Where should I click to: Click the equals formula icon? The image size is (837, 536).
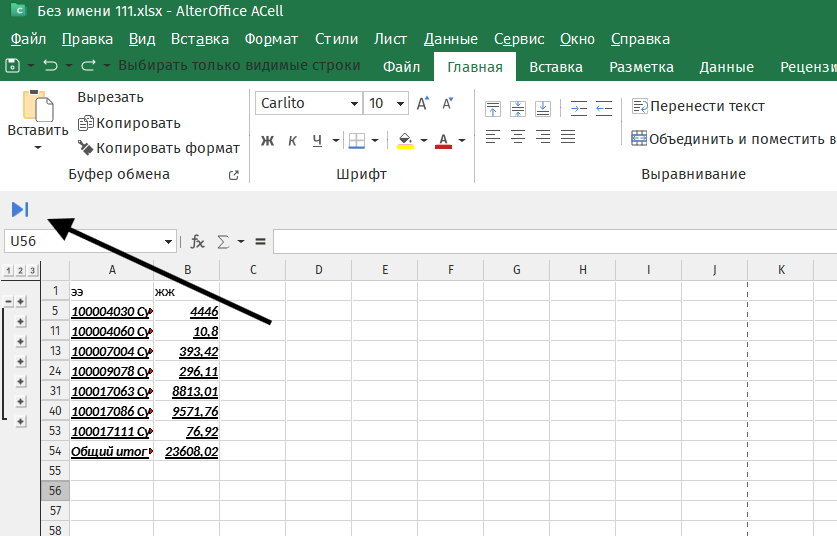(260, 241)
